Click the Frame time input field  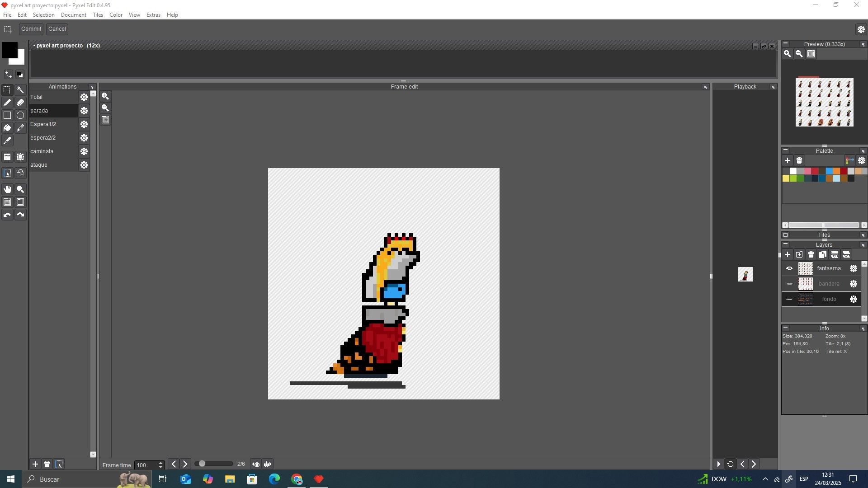(146, 465)
